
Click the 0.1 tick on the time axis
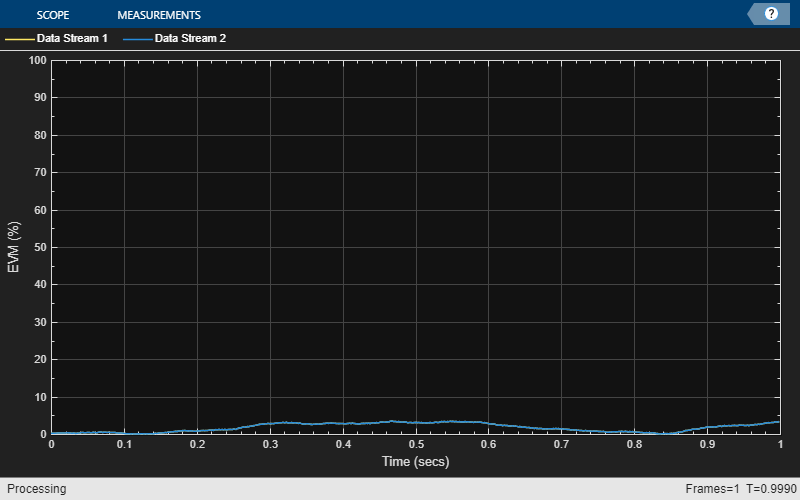click(124, 445)
